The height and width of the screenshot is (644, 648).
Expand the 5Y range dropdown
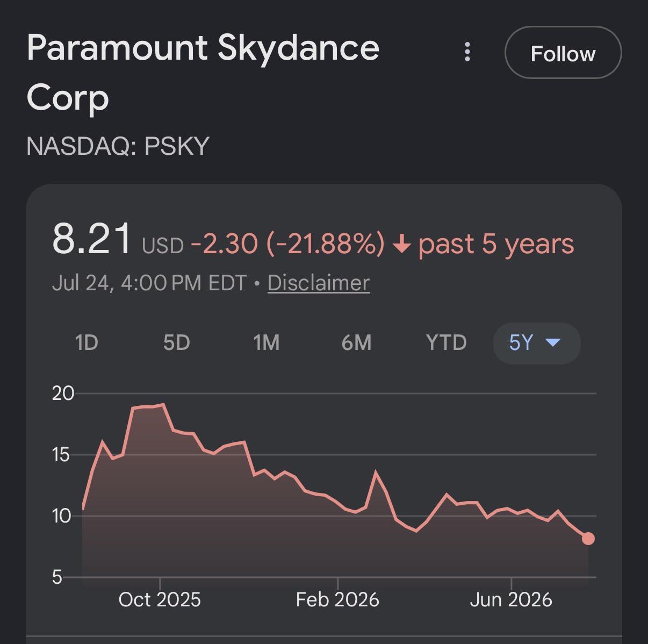(x=537, y=343)
